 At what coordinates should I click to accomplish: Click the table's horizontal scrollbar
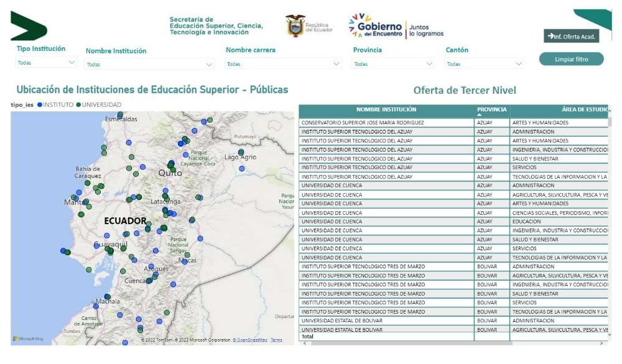(412, 344)
